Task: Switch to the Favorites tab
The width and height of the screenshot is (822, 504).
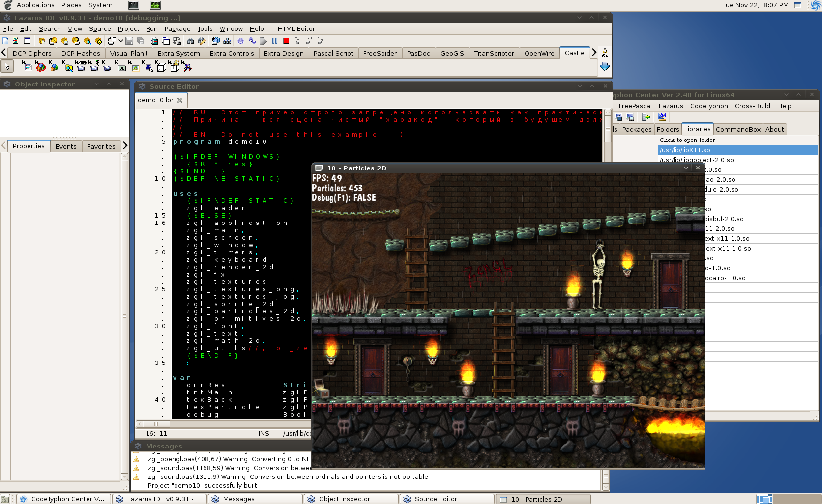Action: (101, 146)
